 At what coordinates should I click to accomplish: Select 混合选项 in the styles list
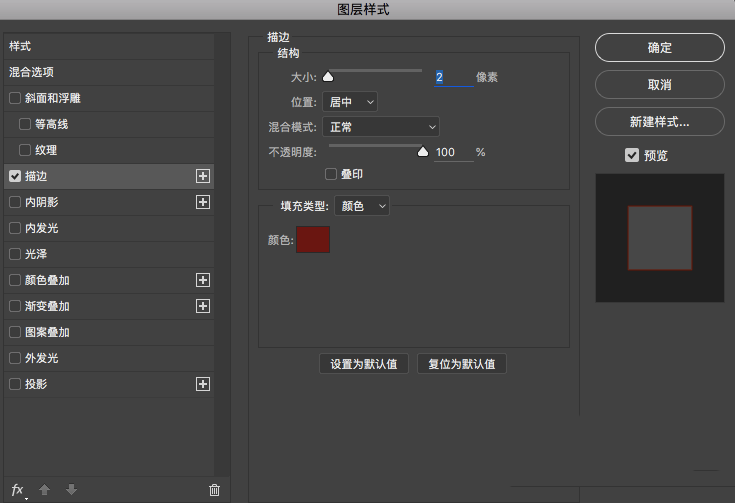pos(32,72)
